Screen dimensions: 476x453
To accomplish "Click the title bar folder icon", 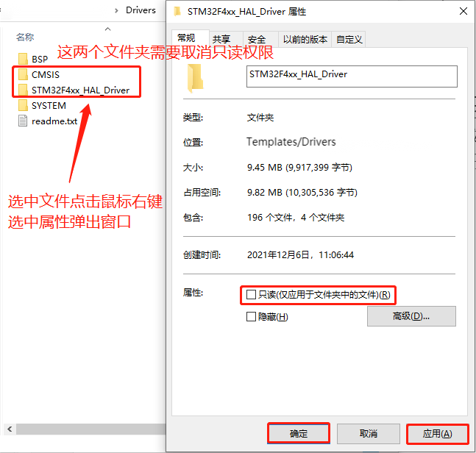I will [x=177, y=12].
